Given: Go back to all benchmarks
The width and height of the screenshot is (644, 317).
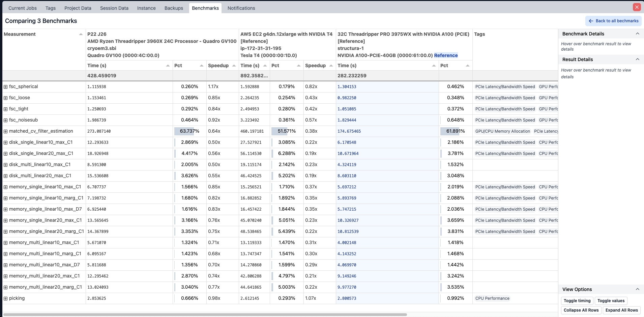Looking at the screenshot, I should [x=613, y=21].
